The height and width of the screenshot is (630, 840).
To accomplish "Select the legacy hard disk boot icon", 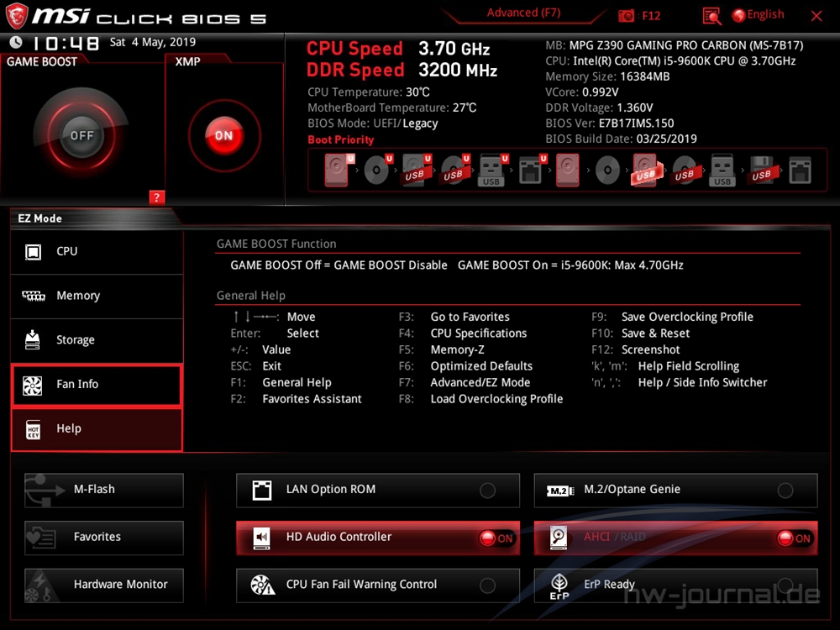I will [x=567, y=171].
